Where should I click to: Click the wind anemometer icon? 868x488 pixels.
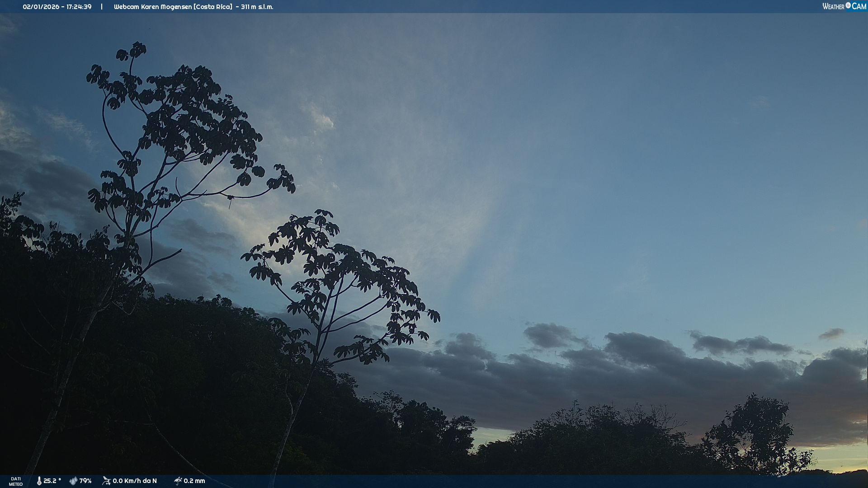pos(106,481)
